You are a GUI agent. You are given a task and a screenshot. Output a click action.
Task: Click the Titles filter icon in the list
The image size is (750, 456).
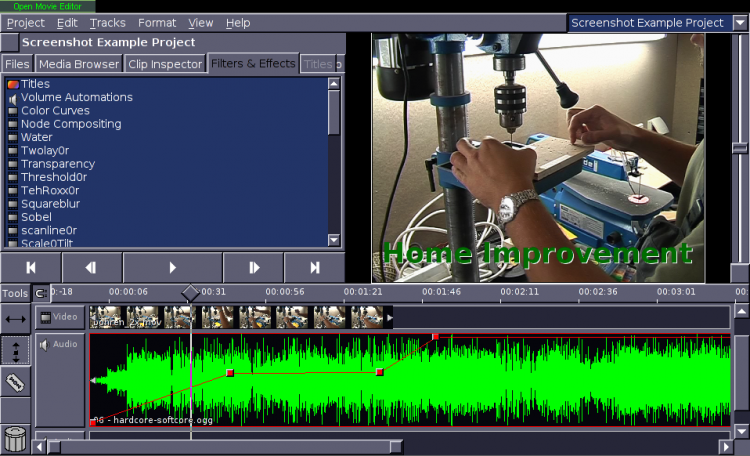pyautogui.click(x=13, y=84)
